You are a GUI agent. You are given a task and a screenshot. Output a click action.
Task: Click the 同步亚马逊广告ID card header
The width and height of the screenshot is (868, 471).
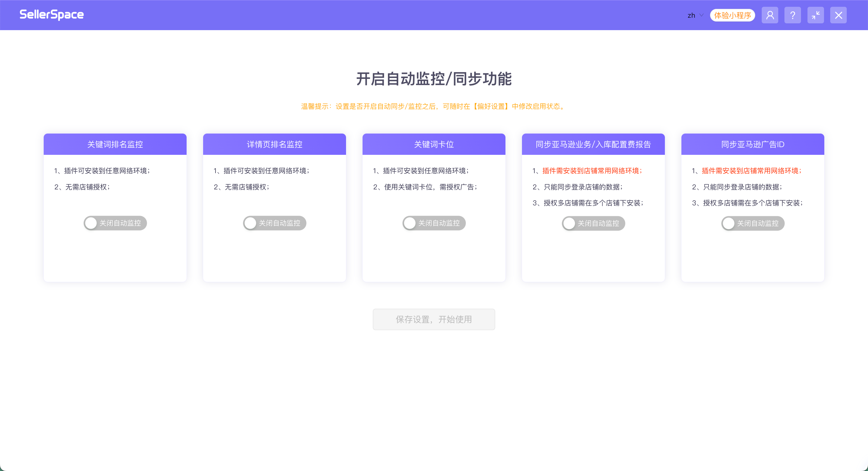pyautogui.click(x=753, y=144)
